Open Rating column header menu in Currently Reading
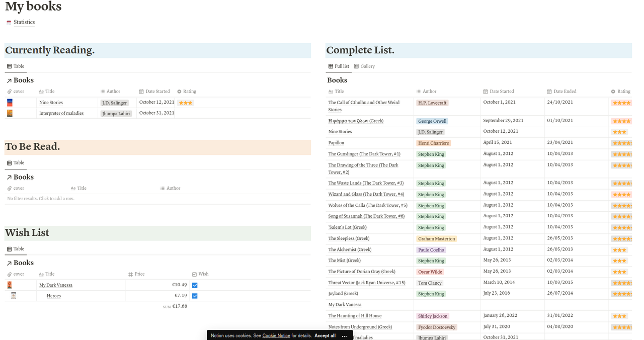Image resolution: width=644 pixels, height=340 pixels. click(187, 92)
